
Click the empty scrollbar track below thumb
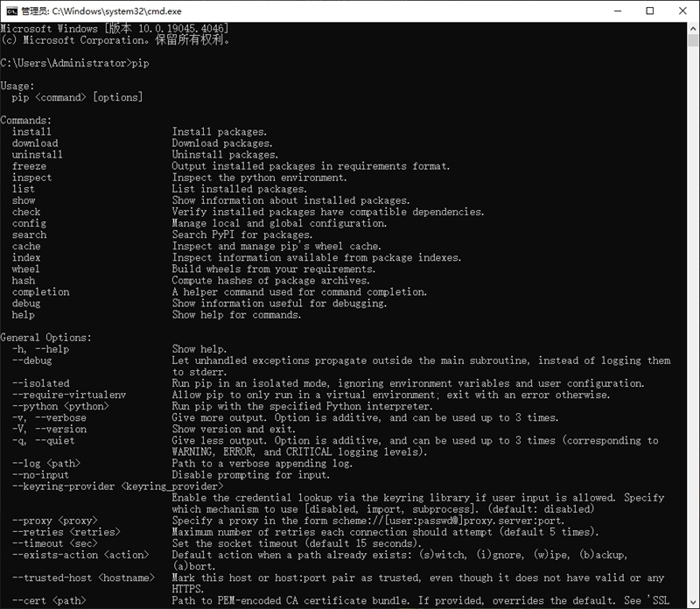coord(693,321)
